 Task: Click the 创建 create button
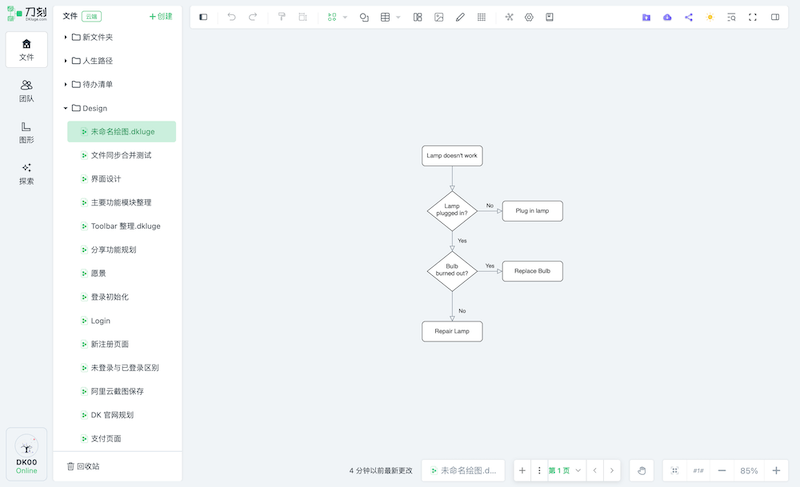(160, 16)
